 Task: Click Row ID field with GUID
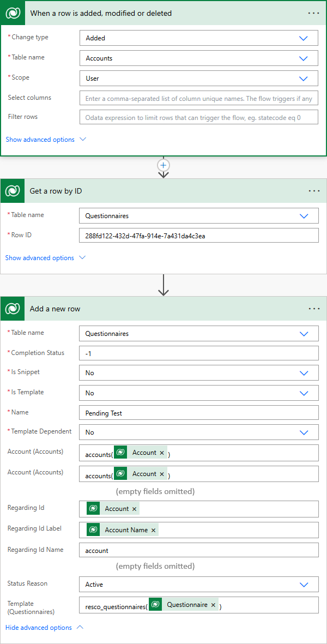point(199,236)
